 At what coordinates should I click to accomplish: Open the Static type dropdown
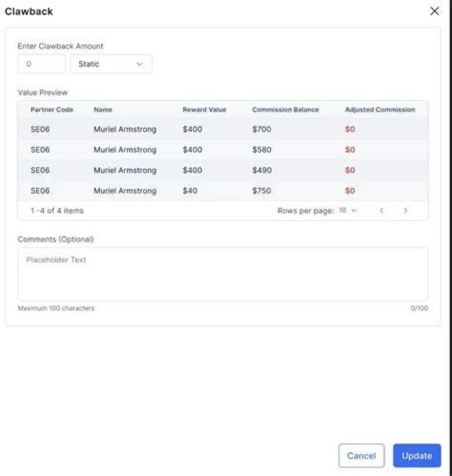111,64
